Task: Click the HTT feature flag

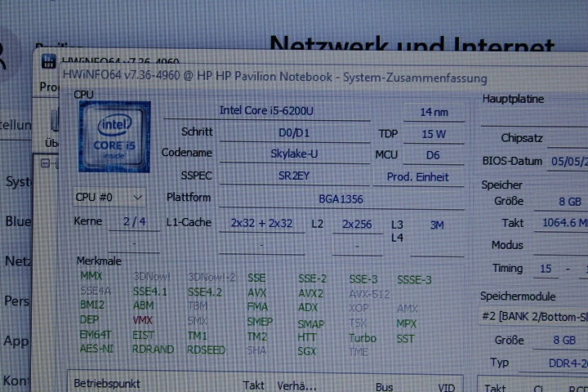Action: [307, 337]
